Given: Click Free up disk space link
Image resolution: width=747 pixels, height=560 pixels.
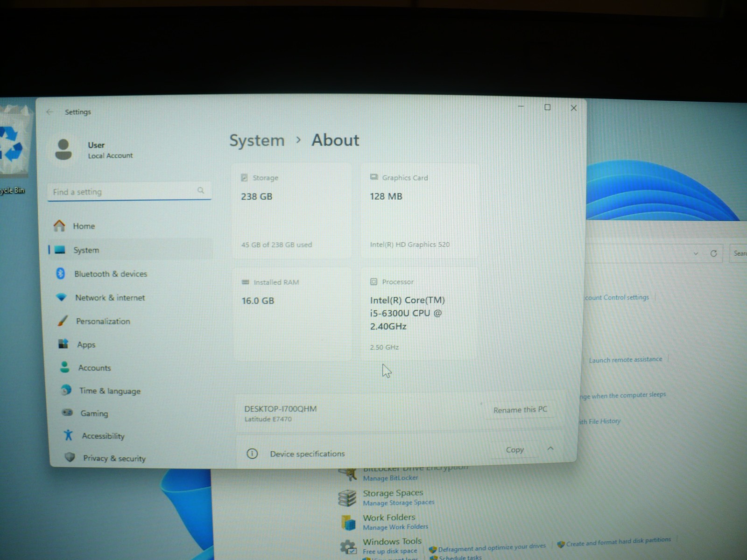Looking at the screenshot, I should [x=390, y=551].
